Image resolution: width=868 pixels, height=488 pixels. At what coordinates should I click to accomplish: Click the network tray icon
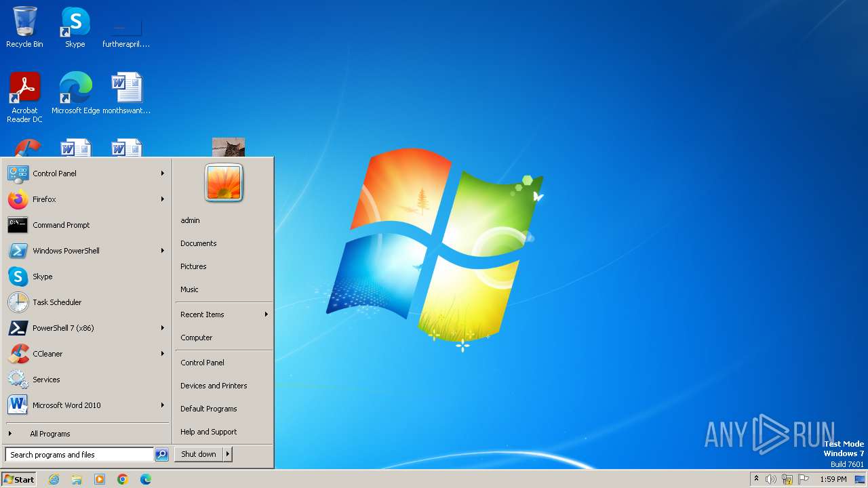coord(787,479)
